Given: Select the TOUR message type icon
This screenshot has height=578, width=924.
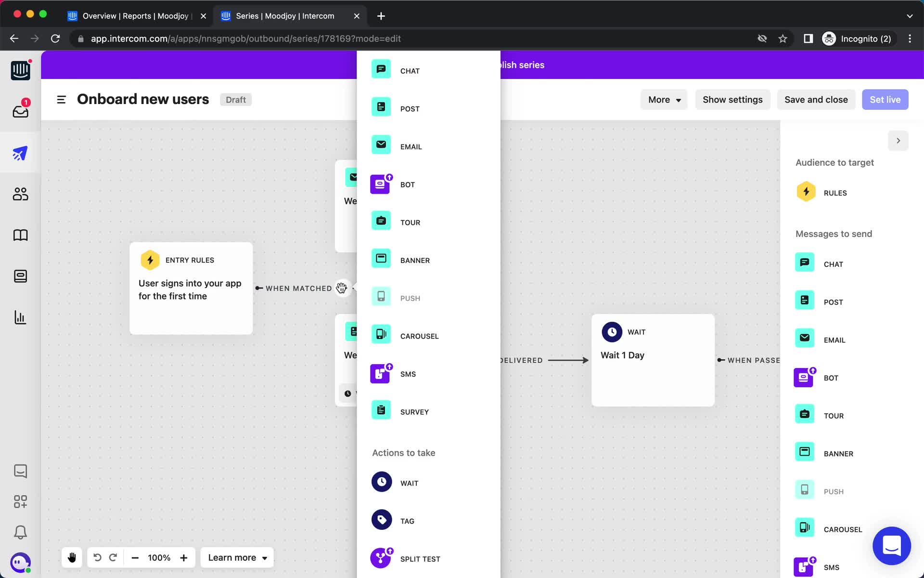Looking at the screenshot, I should point(381,221).
